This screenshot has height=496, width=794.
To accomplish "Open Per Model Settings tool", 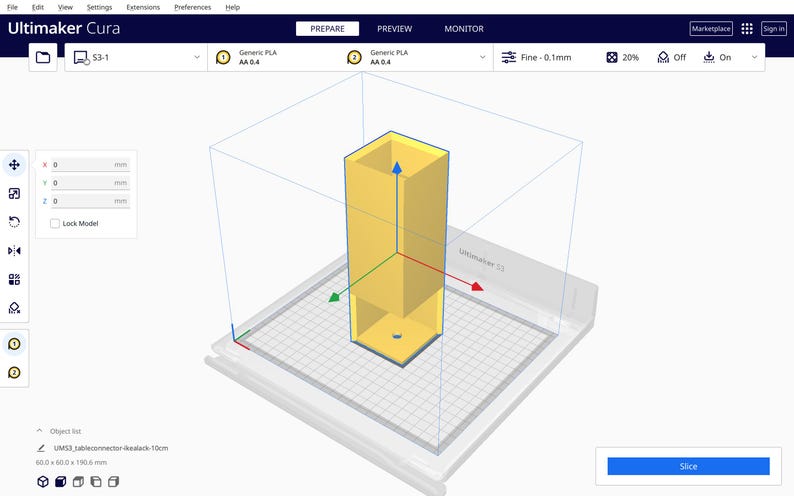I will [x=14, y=279].
